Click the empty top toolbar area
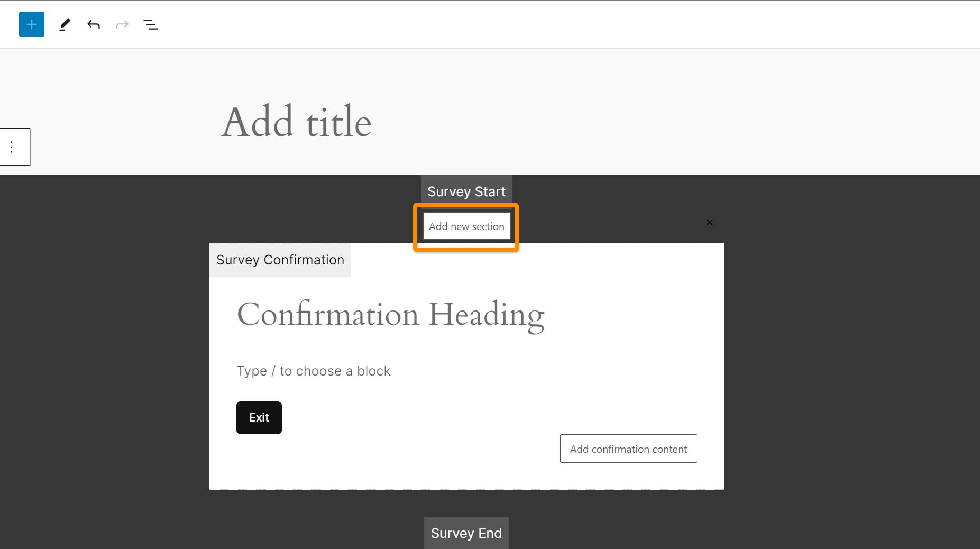 coord(529,24)
